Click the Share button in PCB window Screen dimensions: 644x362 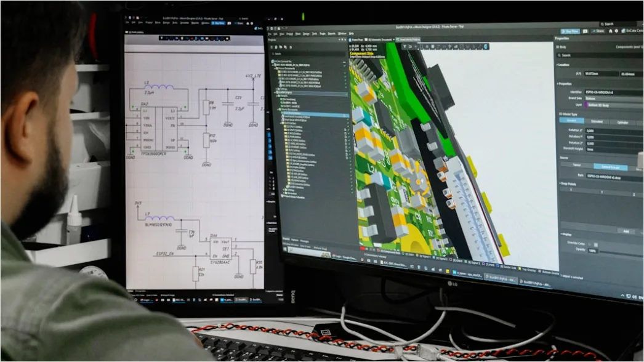598,31
